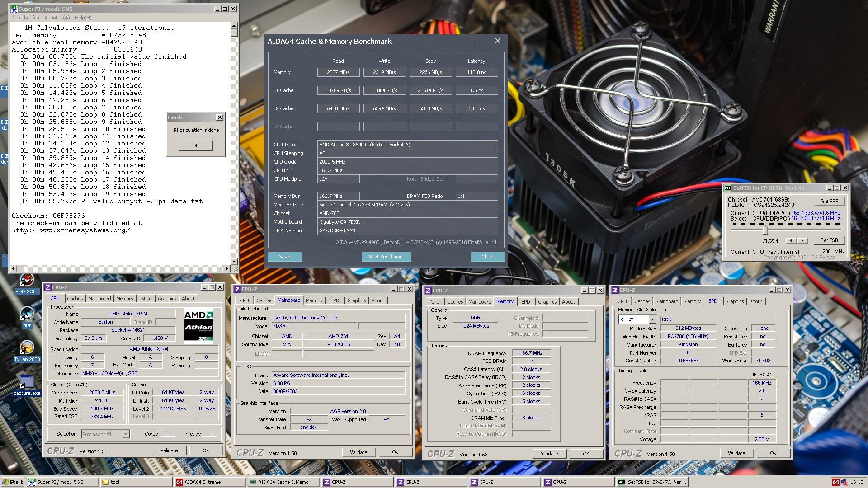Image resolution: width=868 pixels, height=488 pixels.
Task: Open the Help menu in Super PI
Action: (x=83, y=18)
